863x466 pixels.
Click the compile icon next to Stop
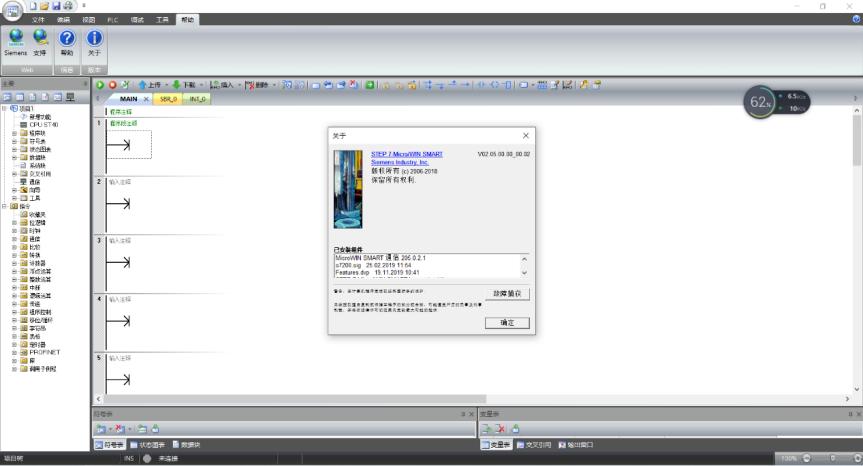click(125, 85)
